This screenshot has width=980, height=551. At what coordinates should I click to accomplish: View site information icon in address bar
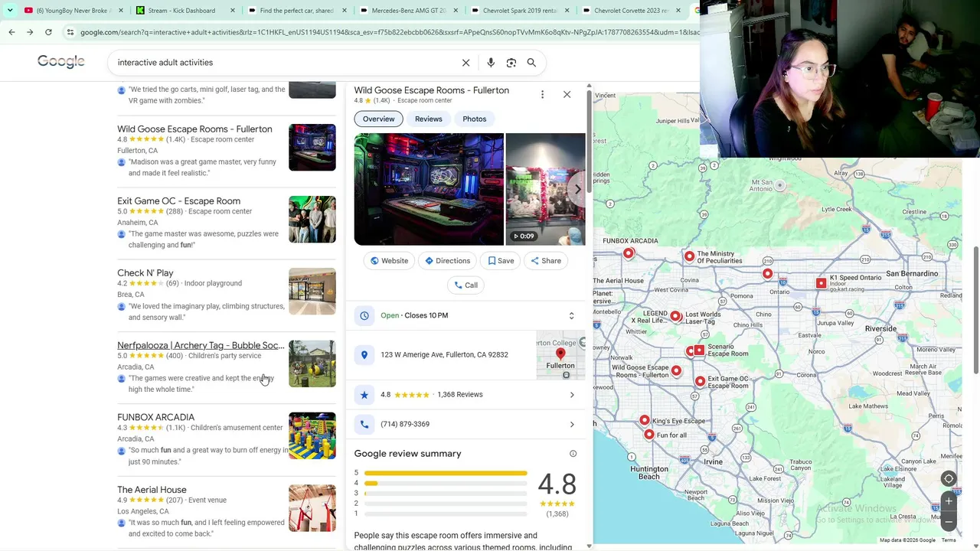tap(70, 32)
